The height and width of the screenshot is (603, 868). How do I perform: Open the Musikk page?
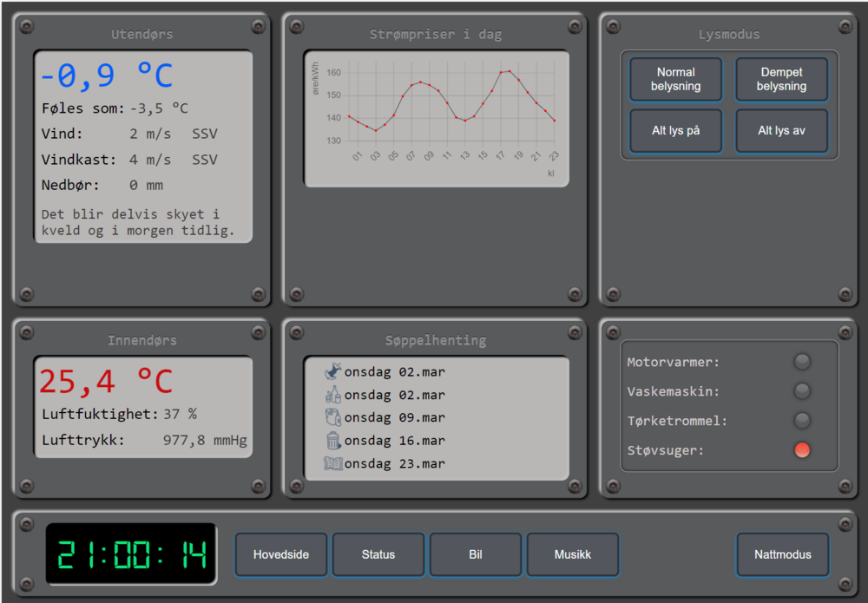[x=573, y=554]
